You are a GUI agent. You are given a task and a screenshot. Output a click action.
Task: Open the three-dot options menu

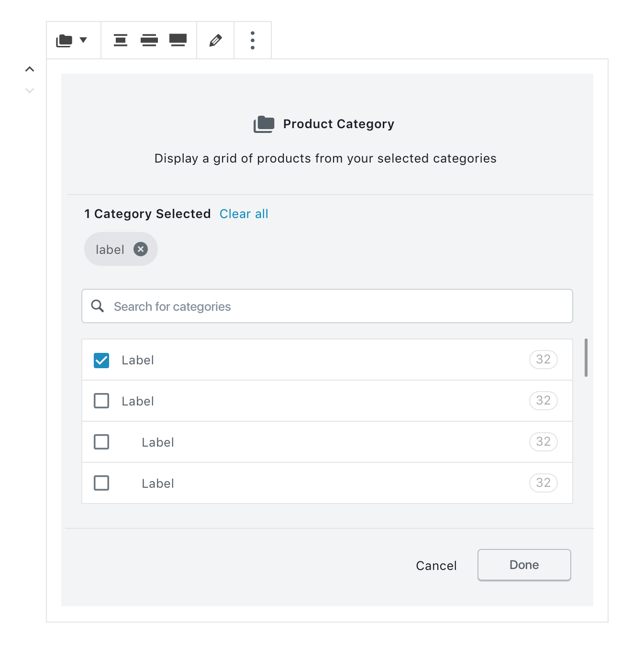point(252,40)
